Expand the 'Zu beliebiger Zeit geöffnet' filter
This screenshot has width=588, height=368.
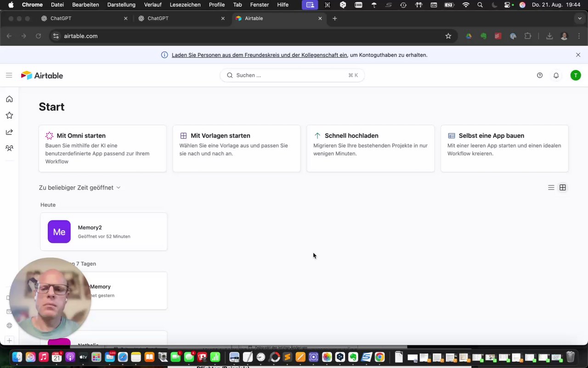79,187
